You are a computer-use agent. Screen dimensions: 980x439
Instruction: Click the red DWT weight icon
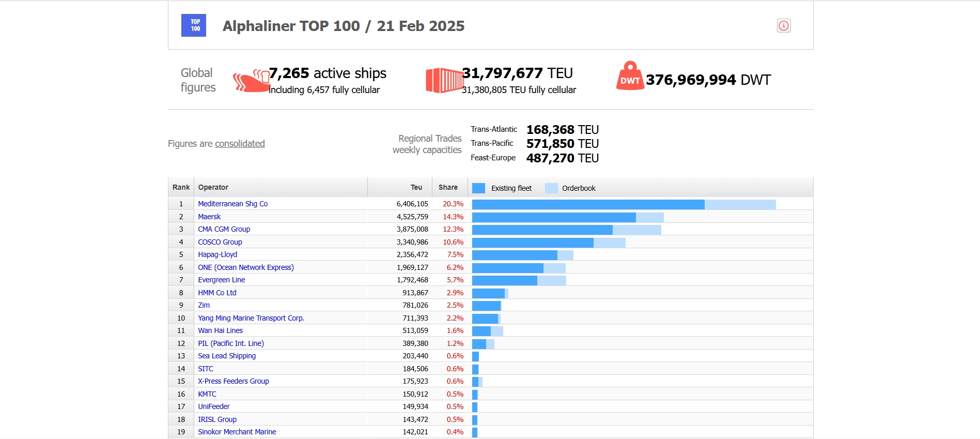click(x=630, y=75)
